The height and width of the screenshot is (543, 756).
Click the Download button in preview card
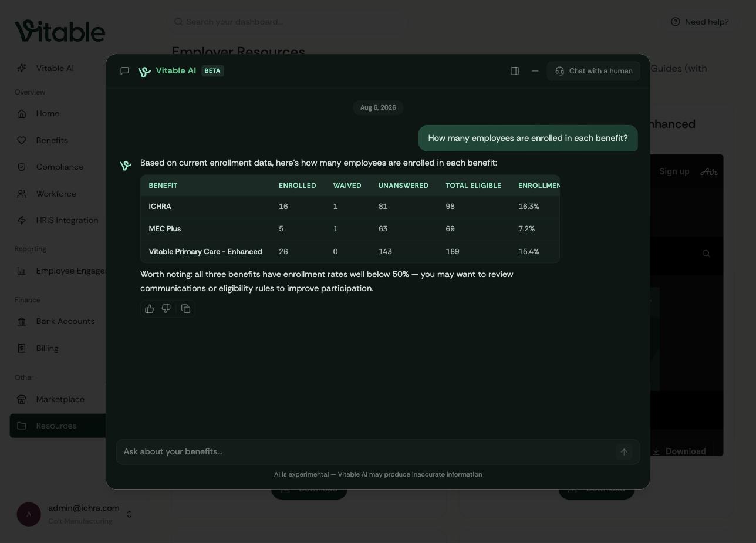click(679, 451)
